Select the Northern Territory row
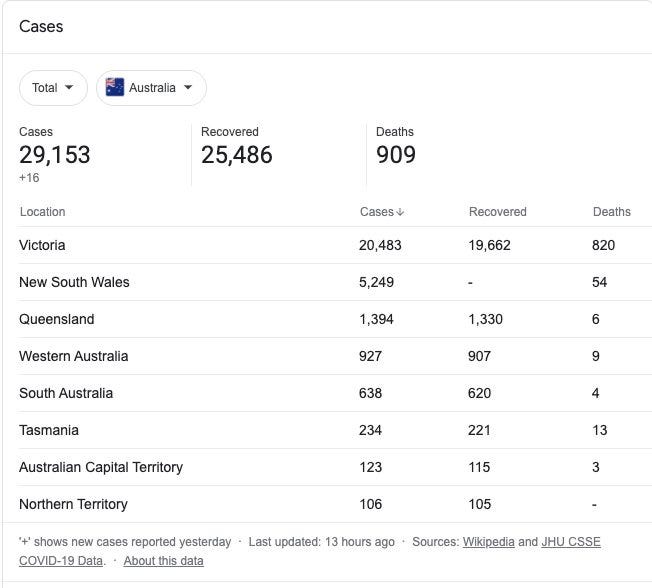Viewport: 652px width, 588px height. click(334, 504)
